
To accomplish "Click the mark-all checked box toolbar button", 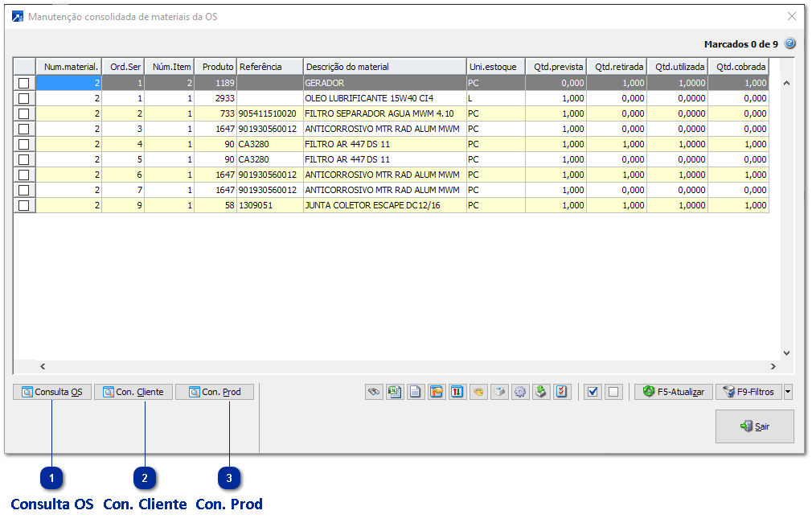I will (593, 392).
